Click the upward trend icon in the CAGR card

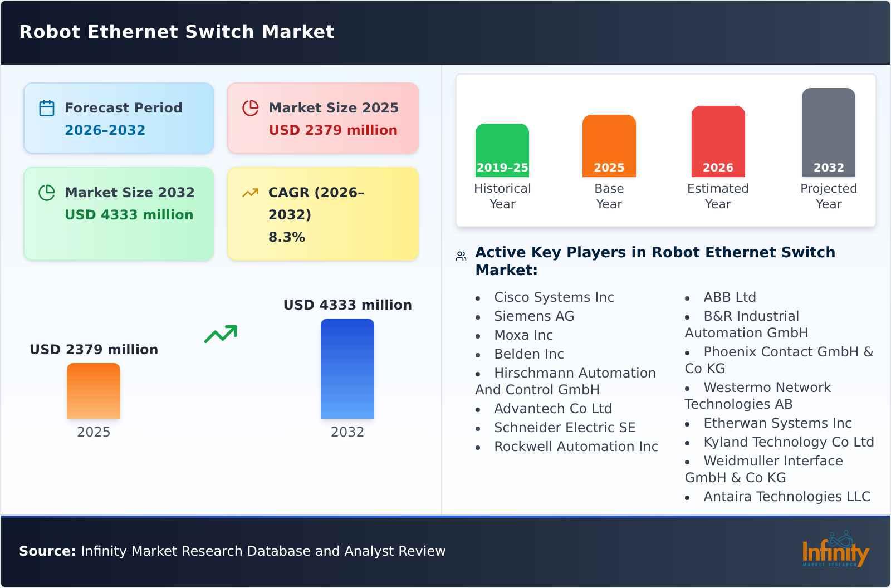pyautogui.click(x=251, y=192)
